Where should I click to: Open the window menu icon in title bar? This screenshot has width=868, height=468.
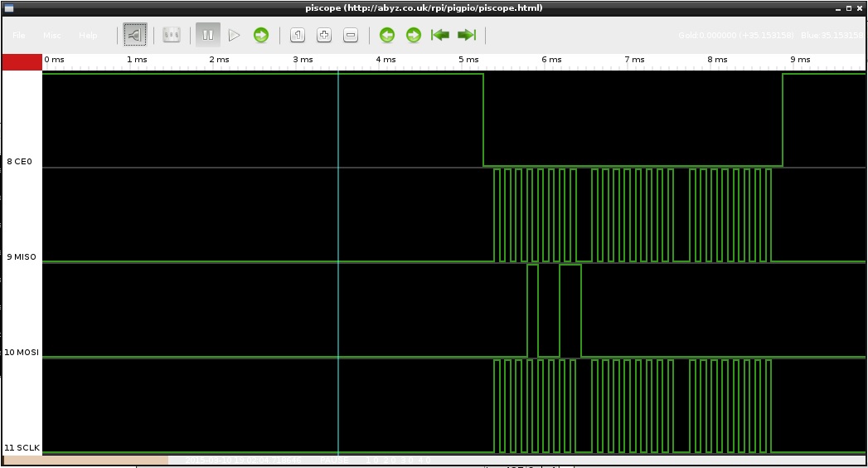coord(9,7)
